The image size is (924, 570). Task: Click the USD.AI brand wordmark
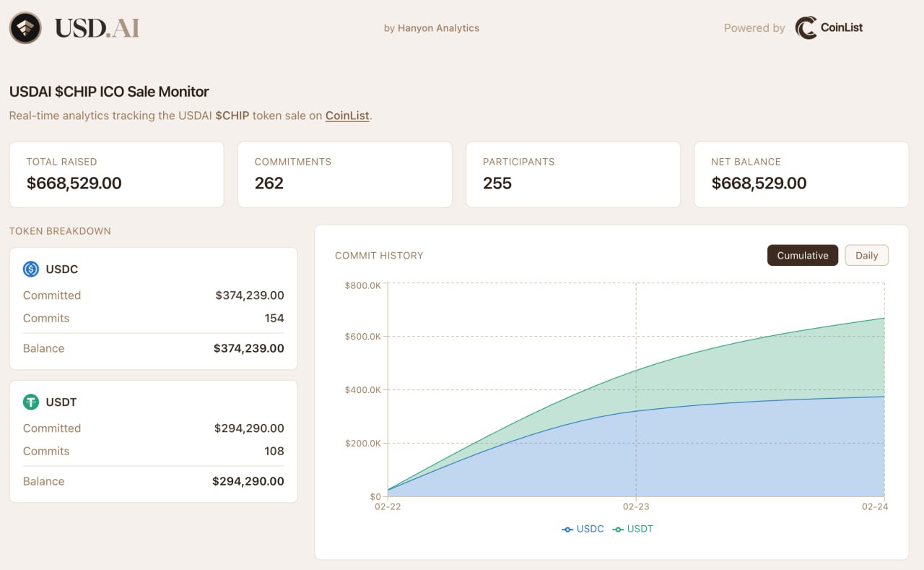coord(97,28)
